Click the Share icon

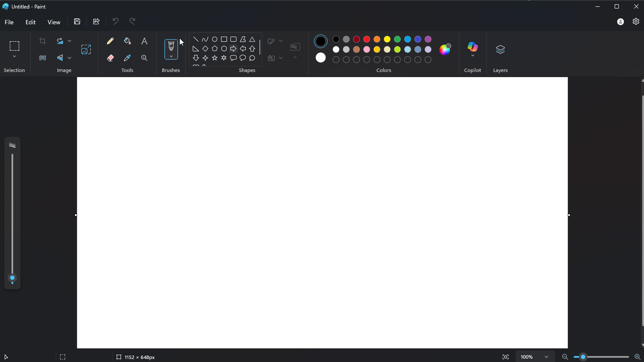(x=96, y=21)
